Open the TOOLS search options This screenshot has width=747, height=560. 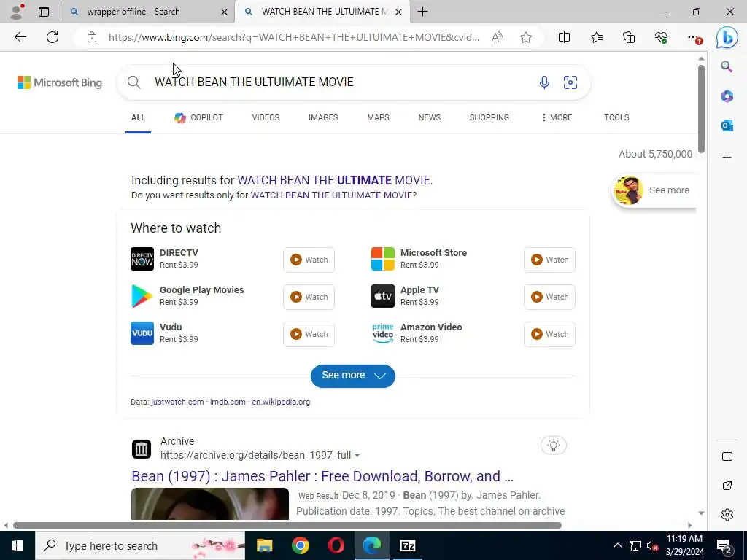click(616, 117)
